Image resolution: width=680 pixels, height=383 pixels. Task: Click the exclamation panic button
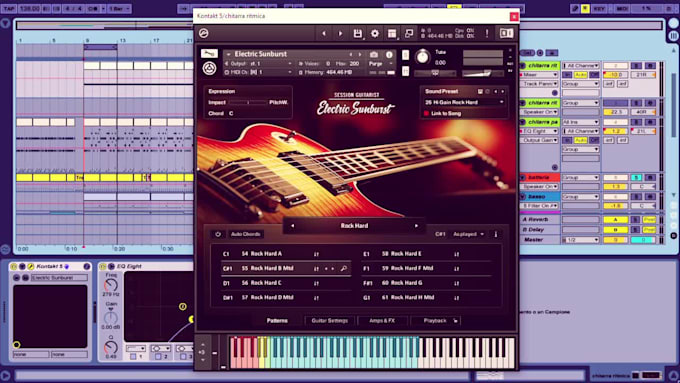pos(487,33)
